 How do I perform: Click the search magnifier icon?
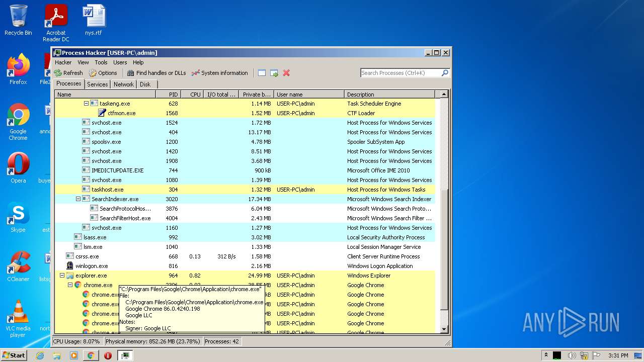pos(445,73)
